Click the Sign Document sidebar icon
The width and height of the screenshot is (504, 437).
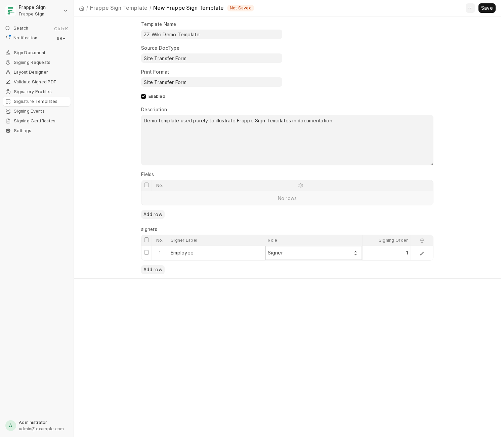pyautogui.click(x=8, y=53)
